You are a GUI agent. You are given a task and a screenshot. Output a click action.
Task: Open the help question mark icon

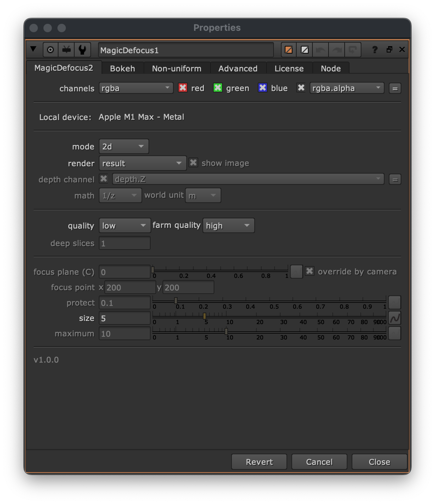375,50
